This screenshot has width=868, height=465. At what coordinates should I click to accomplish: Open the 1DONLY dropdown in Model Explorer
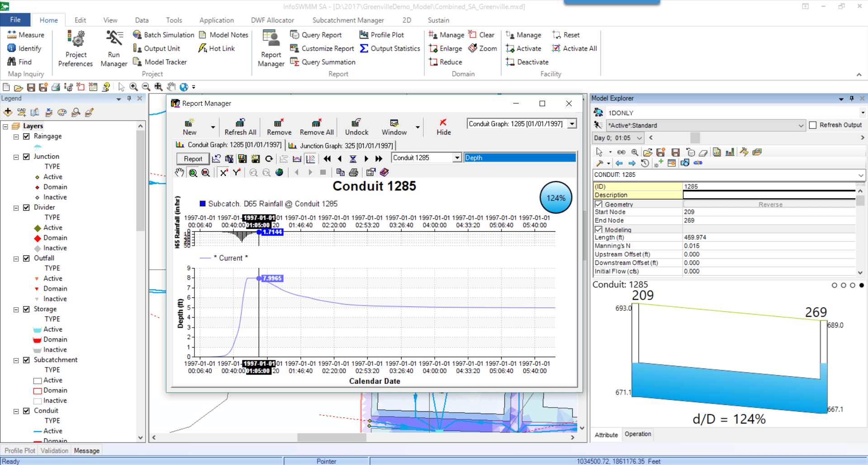(863, 113)
